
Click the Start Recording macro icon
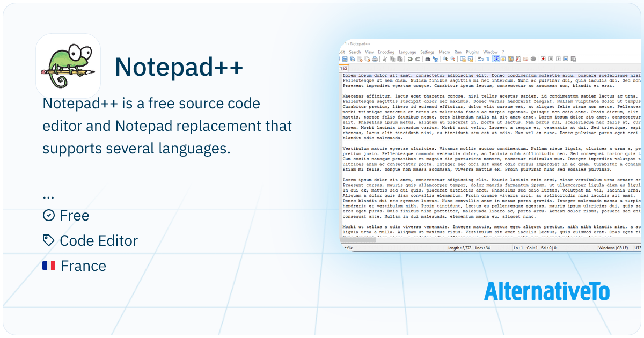click(543, 59)
